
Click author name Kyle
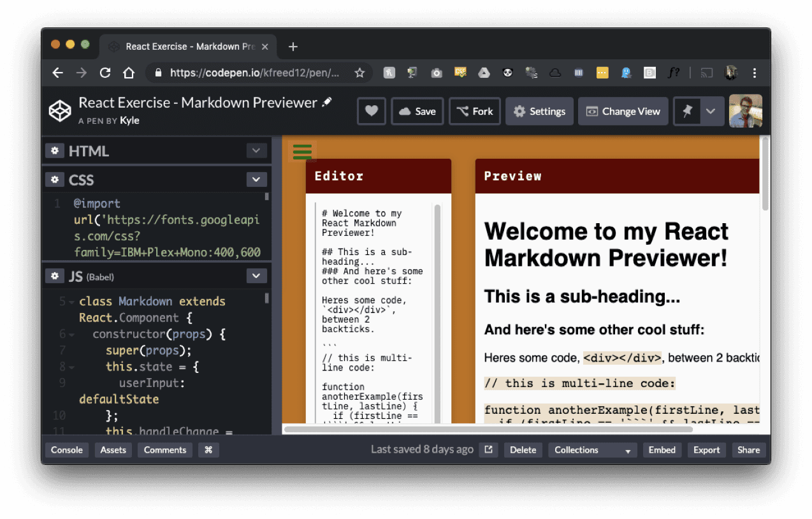point(129,121)
